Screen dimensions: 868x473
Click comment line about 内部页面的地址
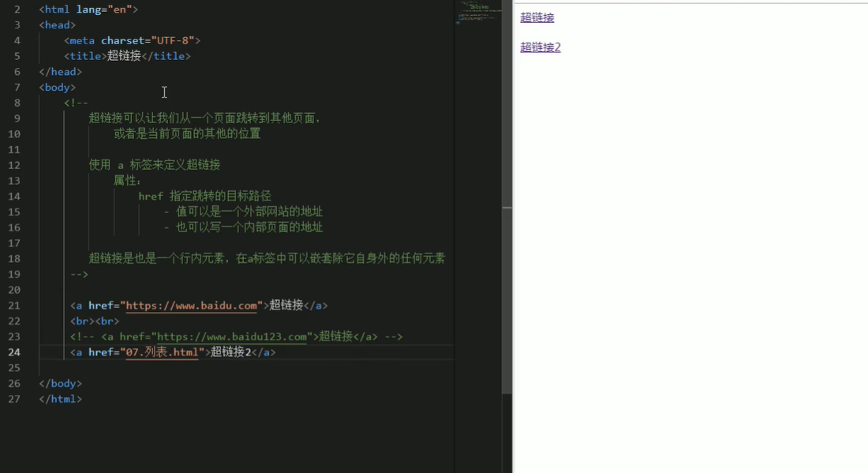pyautogui.click(x=243, y=227)
